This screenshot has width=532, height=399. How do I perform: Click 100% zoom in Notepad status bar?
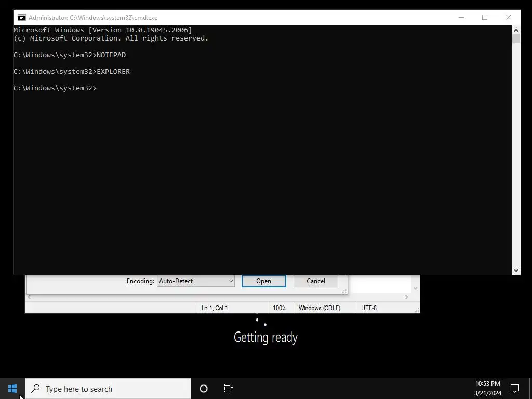pos(280,308)
